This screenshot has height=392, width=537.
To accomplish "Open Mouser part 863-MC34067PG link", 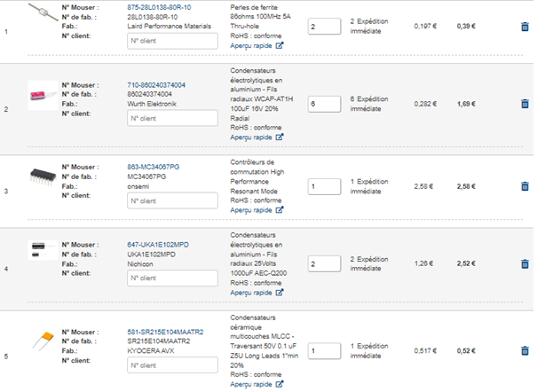I will point(154,166).
